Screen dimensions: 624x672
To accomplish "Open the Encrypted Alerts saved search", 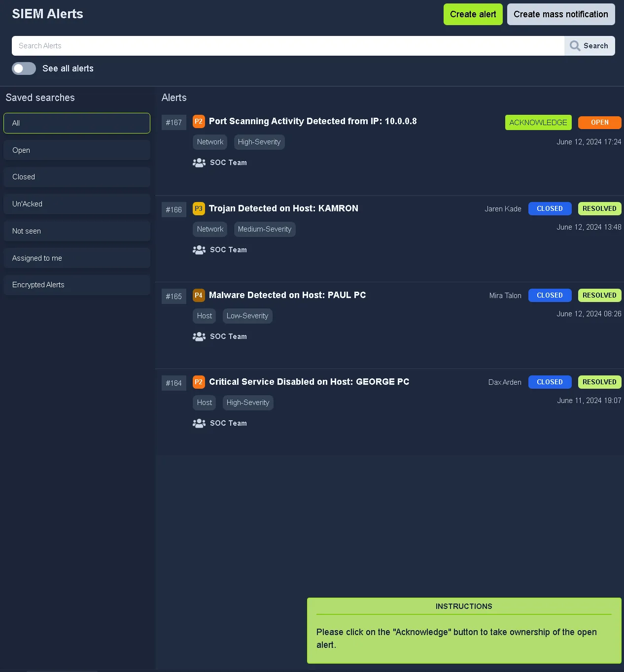I will [77, 285].
